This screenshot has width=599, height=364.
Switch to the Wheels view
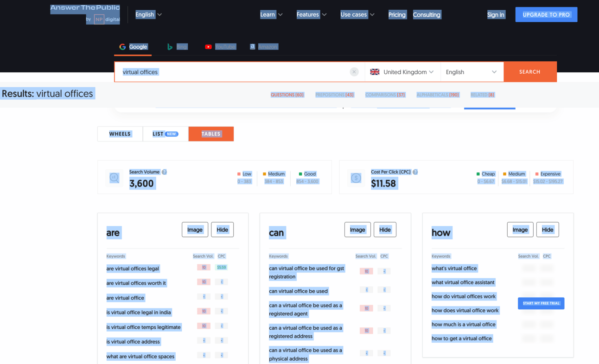pos(120,134)
